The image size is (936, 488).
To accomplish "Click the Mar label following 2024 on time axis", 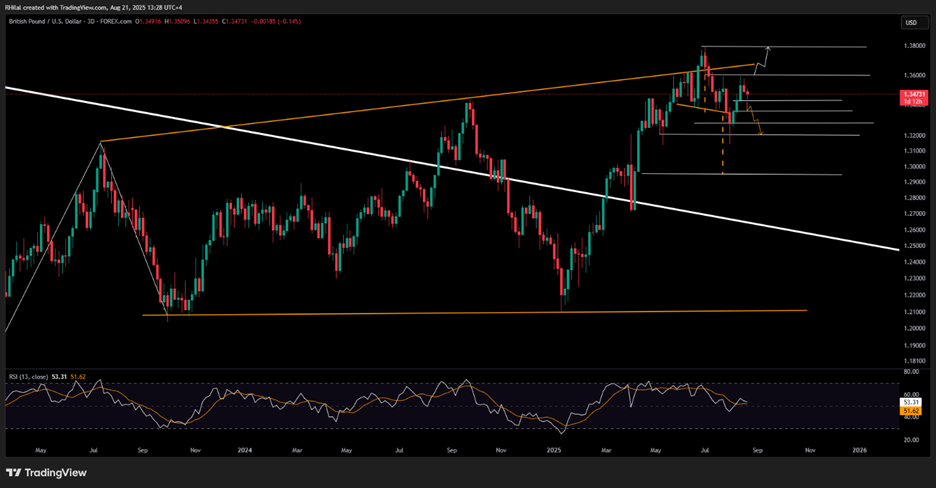I will coord(297,450).
